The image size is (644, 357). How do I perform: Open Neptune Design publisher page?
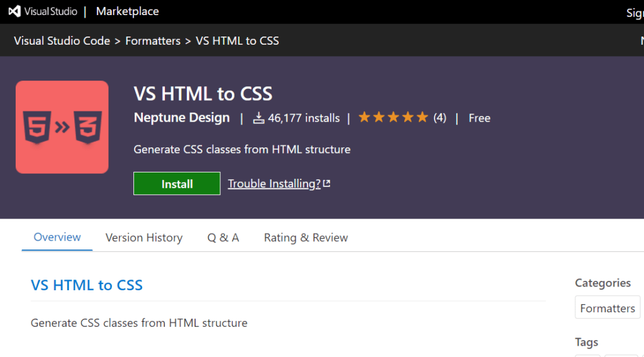pos(182,118)
